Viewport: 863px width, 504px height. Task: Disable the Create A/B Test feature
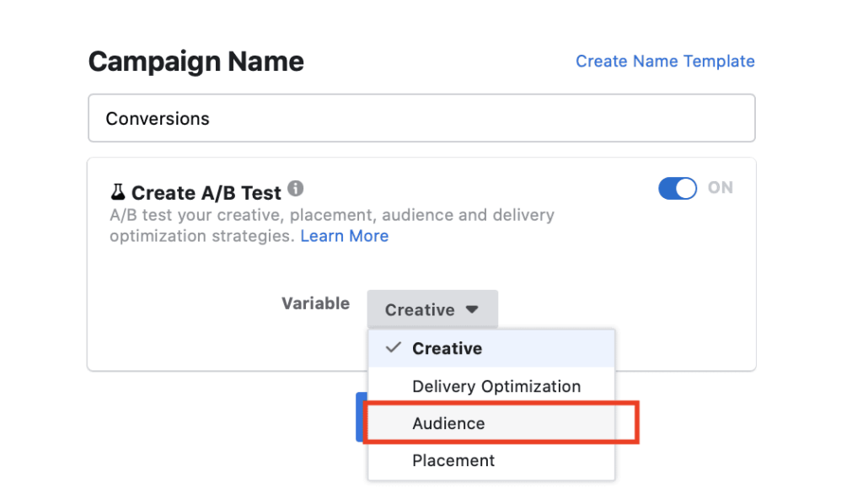678,187
